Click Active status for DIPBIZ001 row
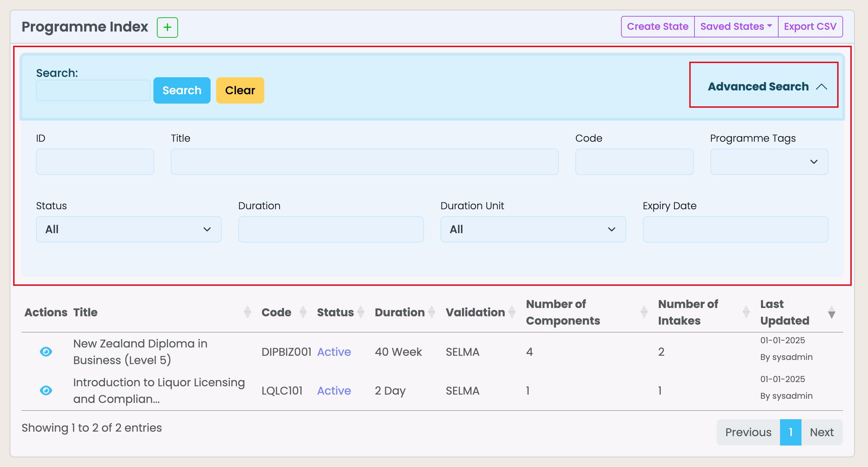Image resolution: width=868 pixels, height=467 pixels. click(x=334, y=352)
